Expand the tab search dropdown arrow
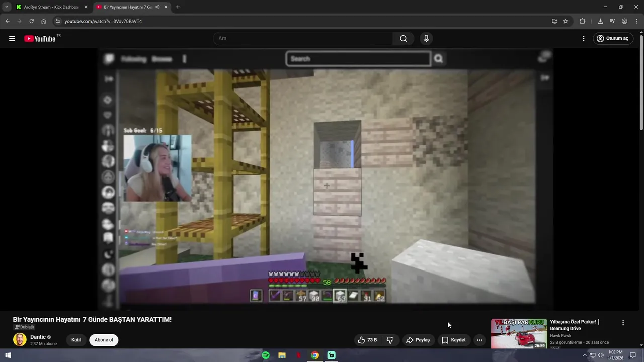The height and width of the screenshot is (362, 644). pyautogui.click(x=7, y=7)
